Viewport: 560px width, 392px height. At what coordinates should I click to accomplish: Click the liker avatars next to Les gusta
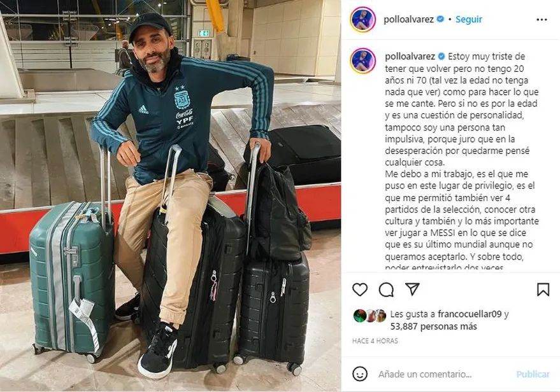(370, 316)
